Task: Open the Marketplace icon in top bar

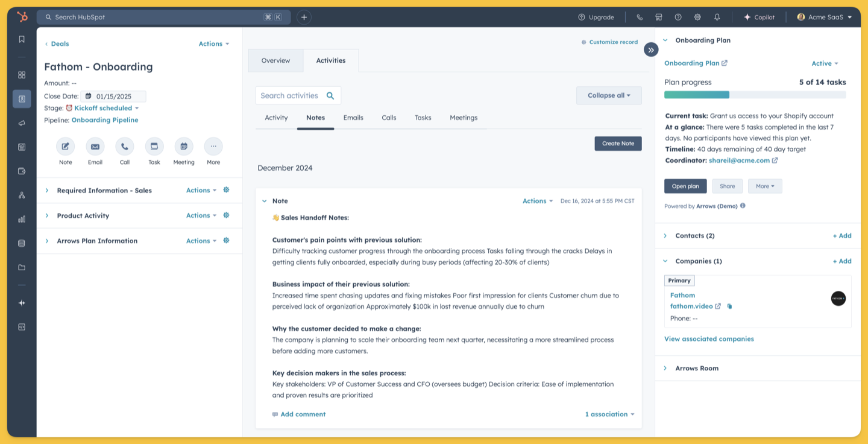Action: [659, 17]
